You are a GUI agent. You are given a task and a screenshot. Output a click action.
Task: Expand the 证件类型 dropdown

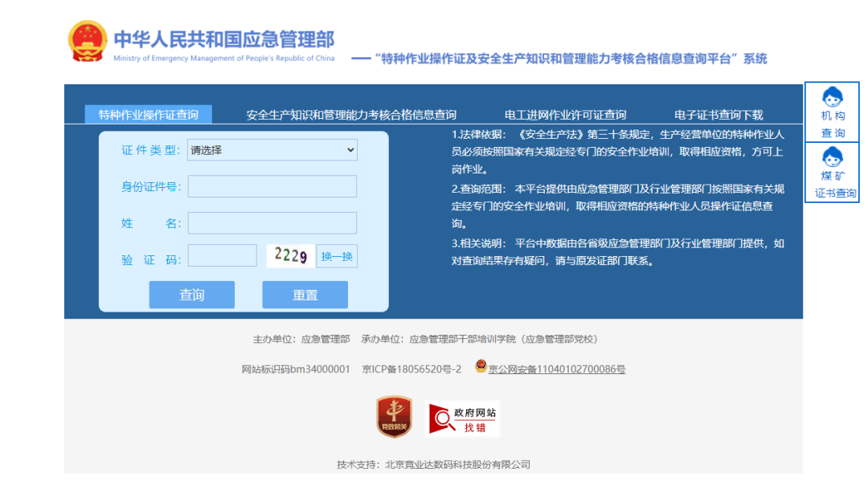click(x=272, y=150)
